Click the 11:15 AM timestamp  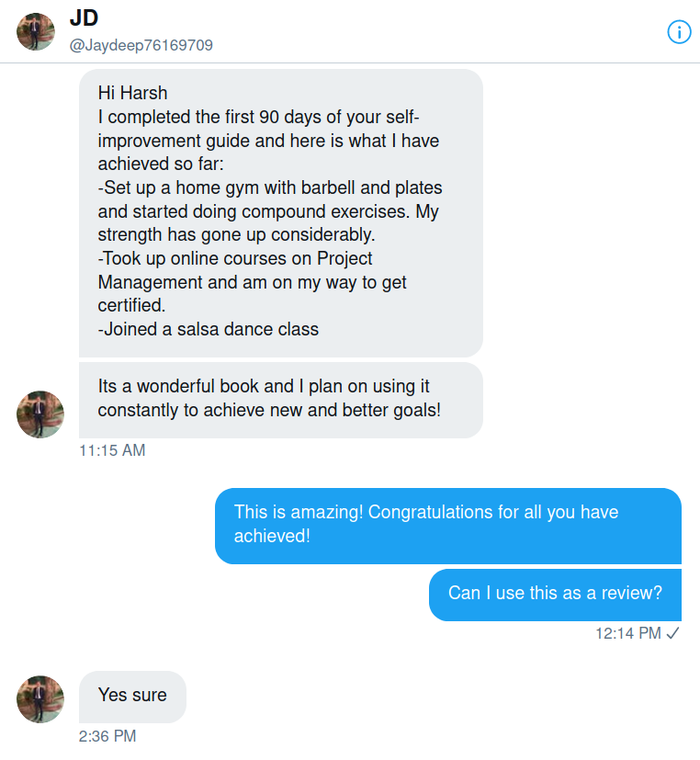pyautogui.click(x=112, y=450)
